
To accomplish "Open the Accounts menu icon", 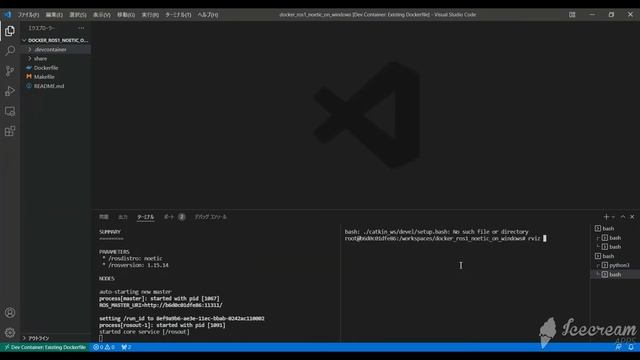I will coord(10,313).
